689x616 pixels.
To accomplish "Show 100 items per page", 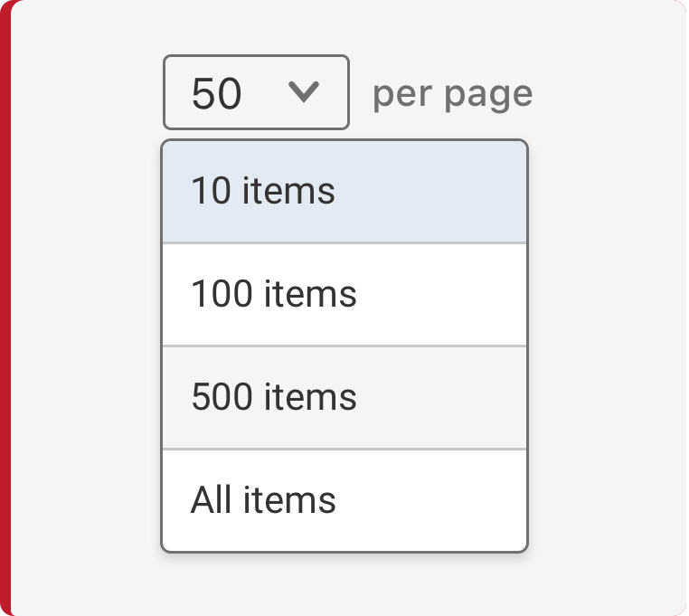I will click(344, 295).
